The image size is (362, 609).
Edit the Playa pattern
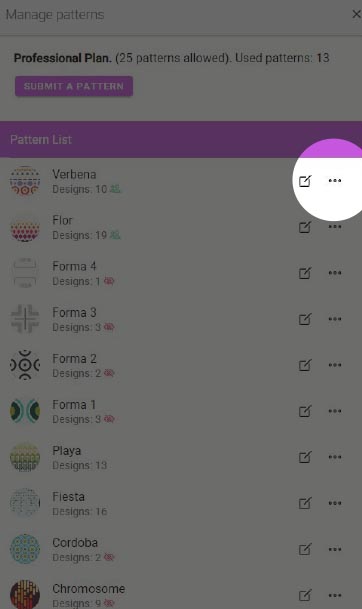pos(305,457)
